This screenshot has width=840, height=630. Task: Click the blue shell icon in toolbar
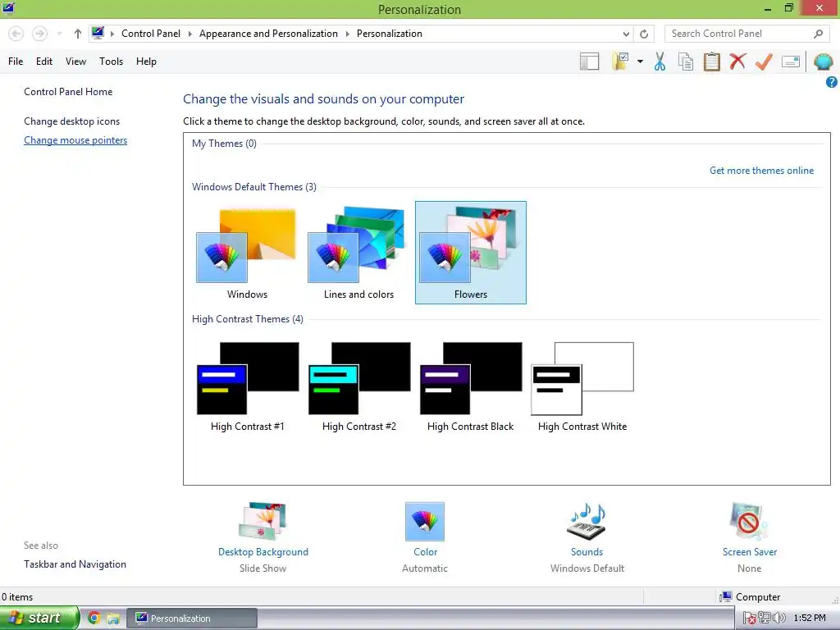pyautogui.click(x=823, y=62)
